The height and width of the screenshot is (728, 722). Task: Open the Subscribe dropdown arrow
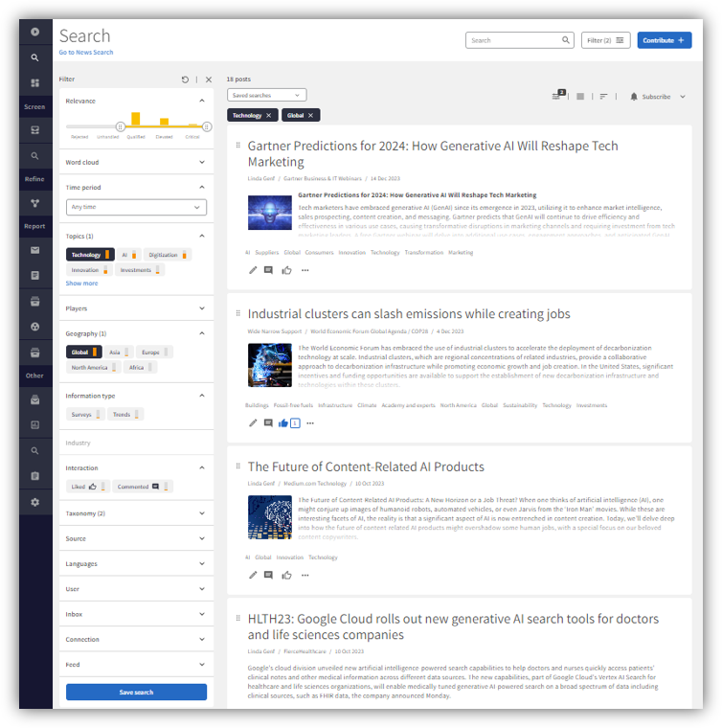point(683,97)
